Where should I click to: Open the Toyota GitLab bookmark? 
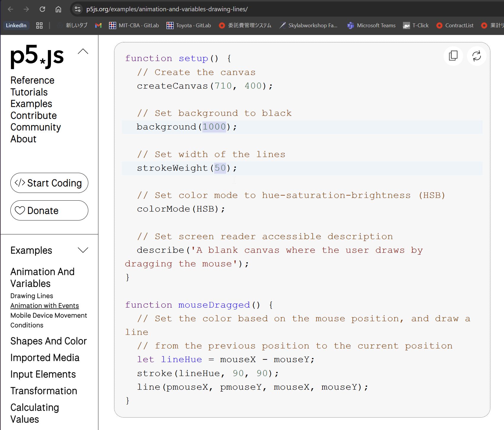[x=189, y=25]
